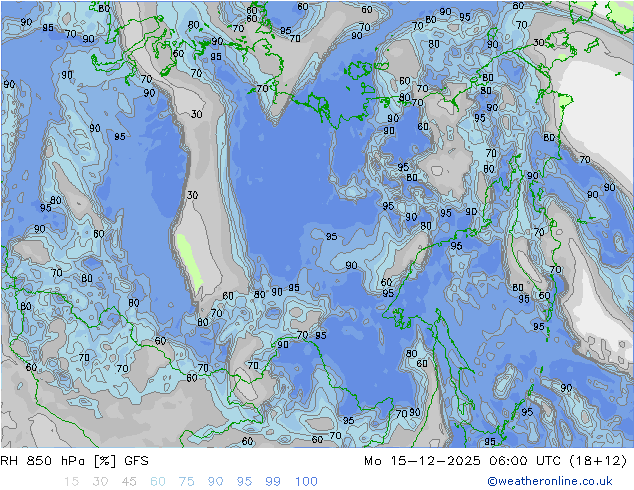Click the legend scale value "100"
The width and height of the screenshot is (634, 490).
coord(306,482)
